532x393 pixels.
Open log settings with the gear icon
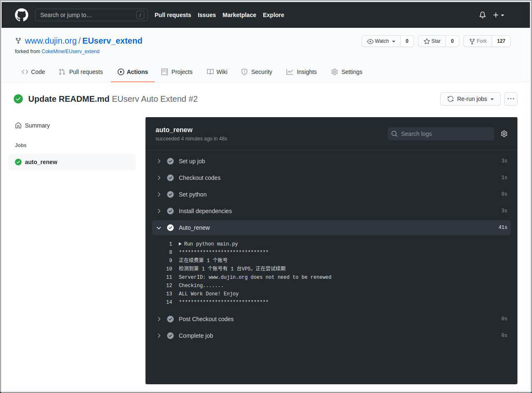(x=504, y=134)
